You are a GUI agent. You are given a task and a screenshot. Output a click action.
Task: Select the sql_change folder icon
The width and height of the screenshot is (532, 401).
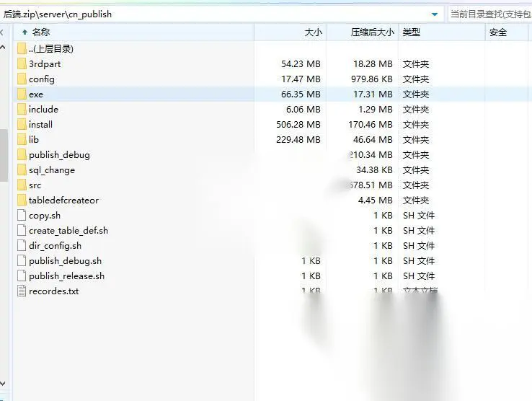pos(22,169)
